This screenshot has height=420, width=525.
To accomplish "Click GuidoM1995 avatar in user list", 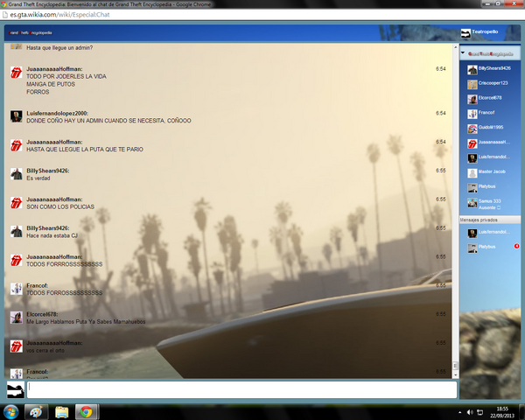I will [x=472, y=129].
